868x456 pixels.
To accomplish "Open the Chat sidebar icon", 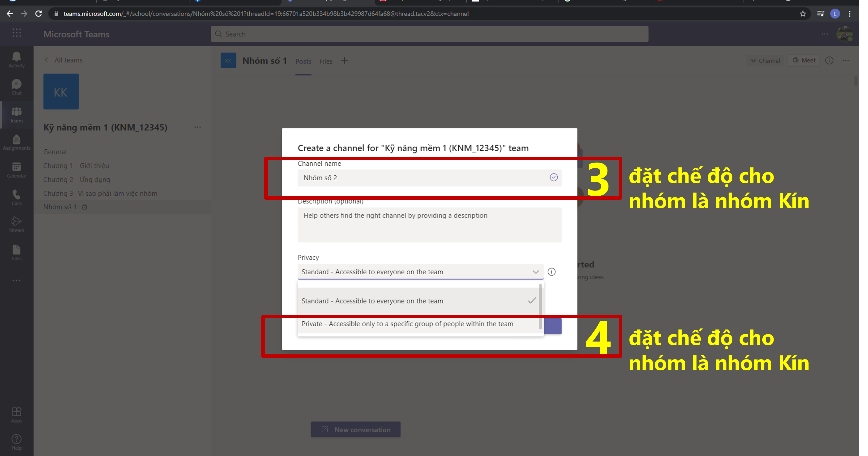I will (17, 87).
